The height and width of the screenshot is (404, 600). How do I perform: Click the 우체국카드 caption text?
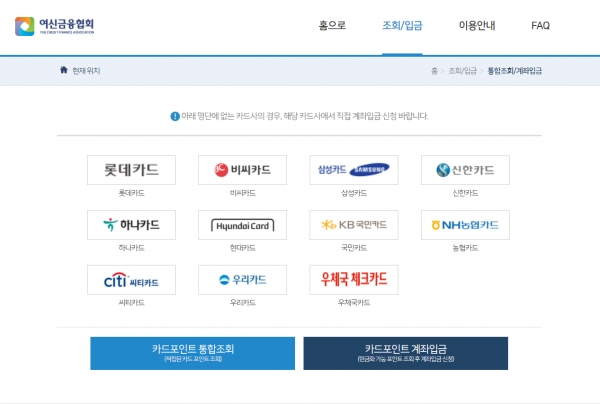[x=354, y=303]
